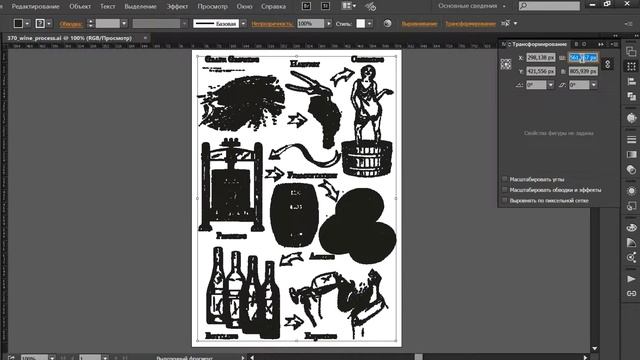Click the isolate selected object icon
Image resolution: width=640 pixels, height=360 pixels.
(x=505, y=23)
